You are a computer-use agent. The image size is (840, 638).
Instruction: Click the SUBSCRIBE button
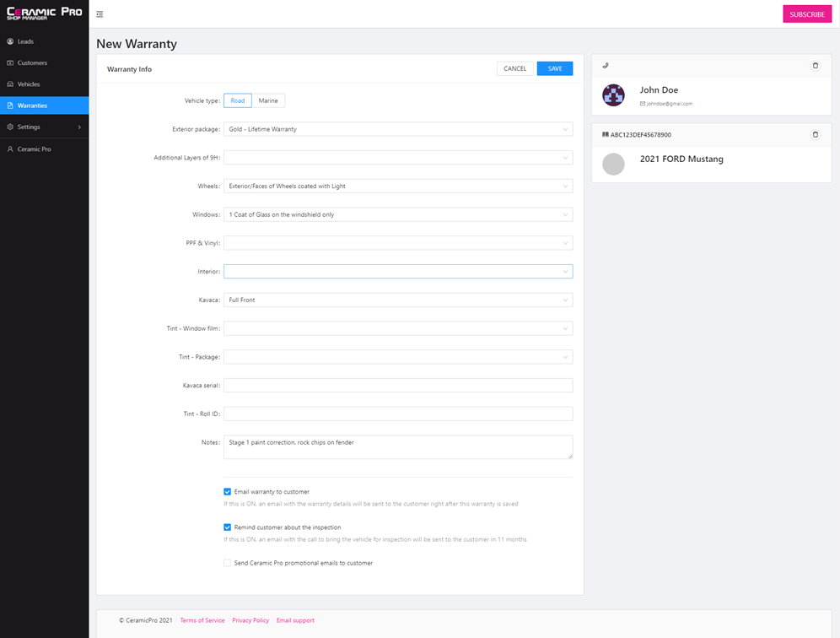(807, 14)
